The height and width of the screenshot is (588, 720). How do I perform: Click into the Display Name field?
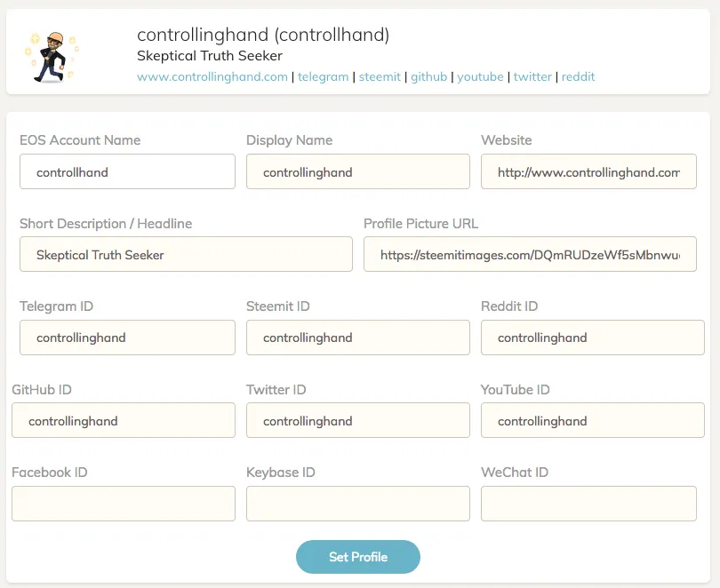(358, 171)
